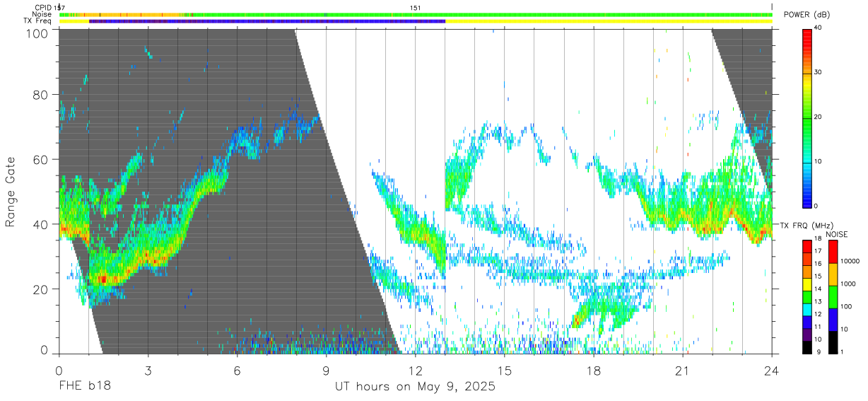Click the CPID value '151' above the plot
Screen dimensions: 868x401
click(x=416, y=8)
